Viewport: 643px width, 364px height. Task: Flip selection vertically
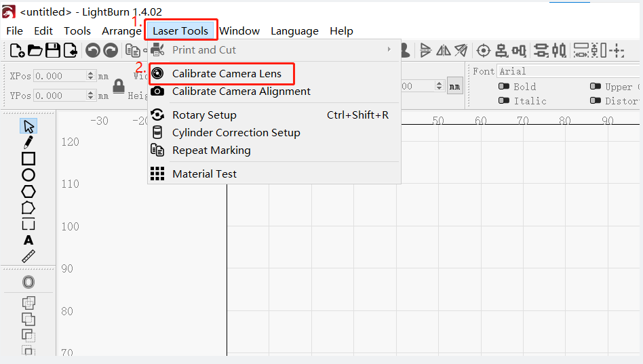[x=425, y=50]
